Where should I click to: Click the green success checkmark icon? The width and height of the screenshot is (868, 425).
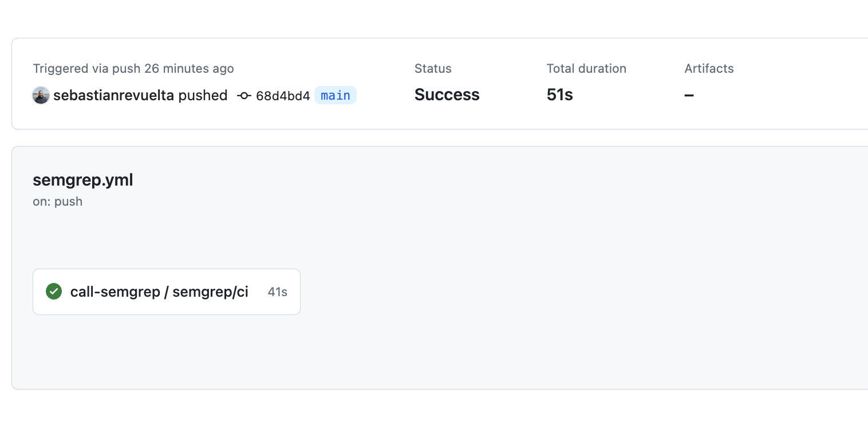coord(54,292)
